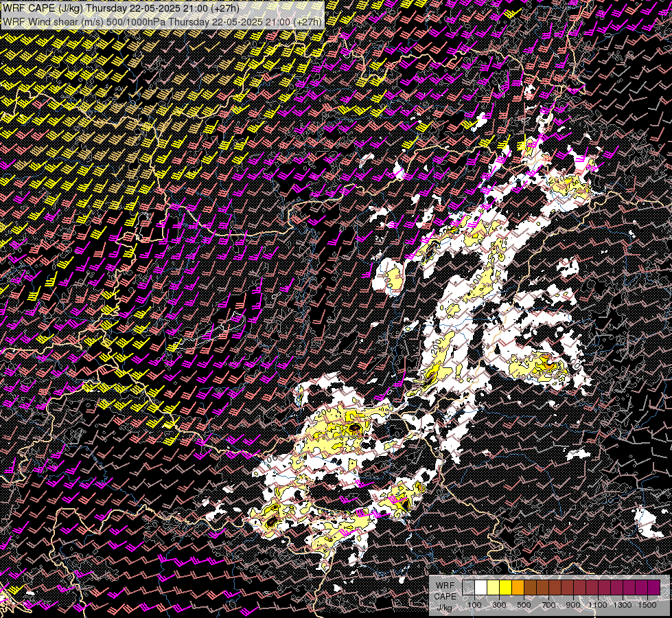Click the bright yellow CAPE legend swatch
The height and width of the screenshot is (618, 672).
[x=506, y=588]
